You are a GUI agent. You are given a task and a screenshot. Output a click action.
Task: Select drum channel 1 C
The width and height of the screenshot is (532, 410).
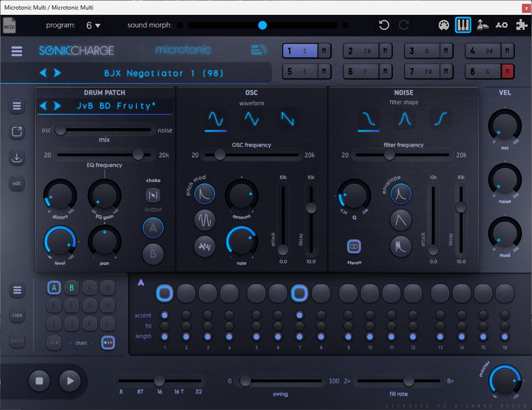tap(300, 51)
